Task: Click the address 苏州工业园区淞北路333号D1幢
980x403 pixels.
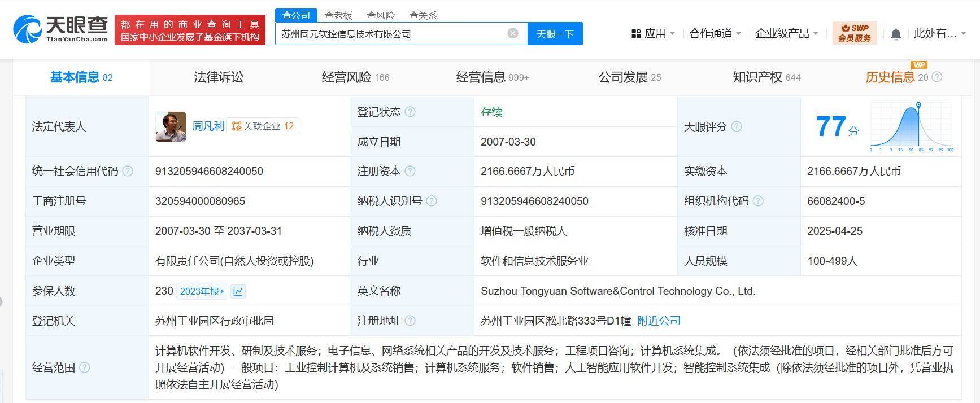Action: pos(556,321)
